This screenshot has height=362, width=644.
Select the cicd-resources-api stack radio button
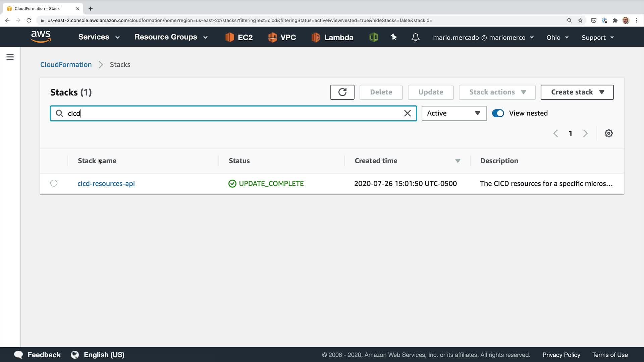(54, 183)
